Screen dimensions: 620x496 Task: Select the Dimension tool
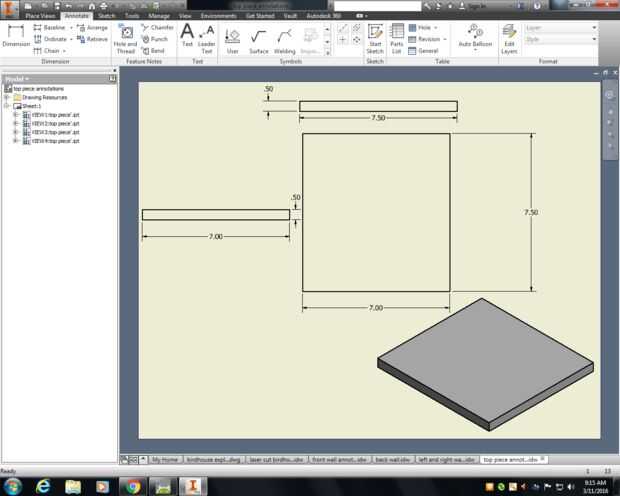tap(16, 36)
